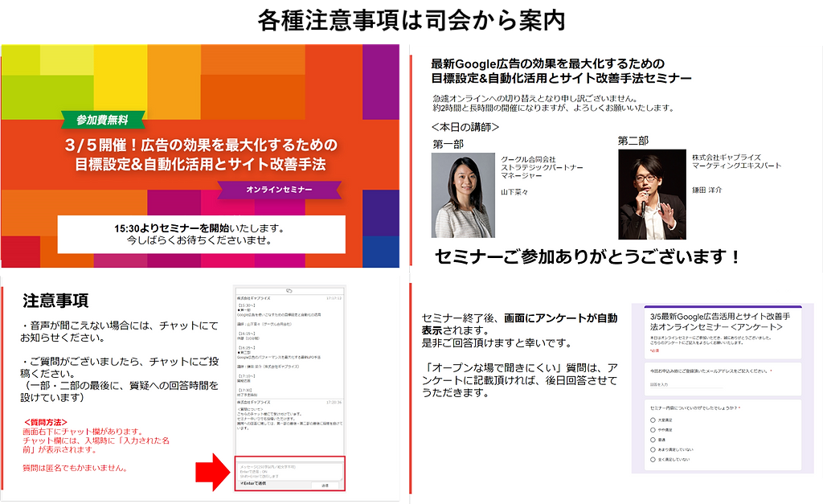
Task: Pick the あまり満足していない radio option
Action: 653,450
